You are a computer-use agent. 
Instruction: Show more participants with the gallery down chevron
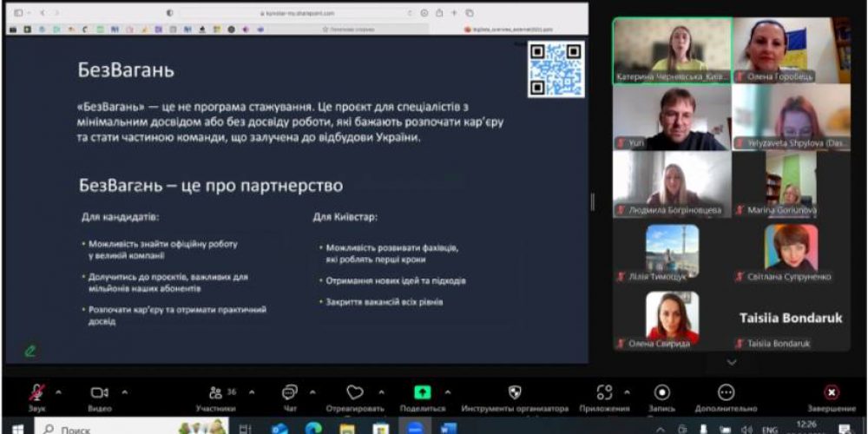(x=731, y=362)
